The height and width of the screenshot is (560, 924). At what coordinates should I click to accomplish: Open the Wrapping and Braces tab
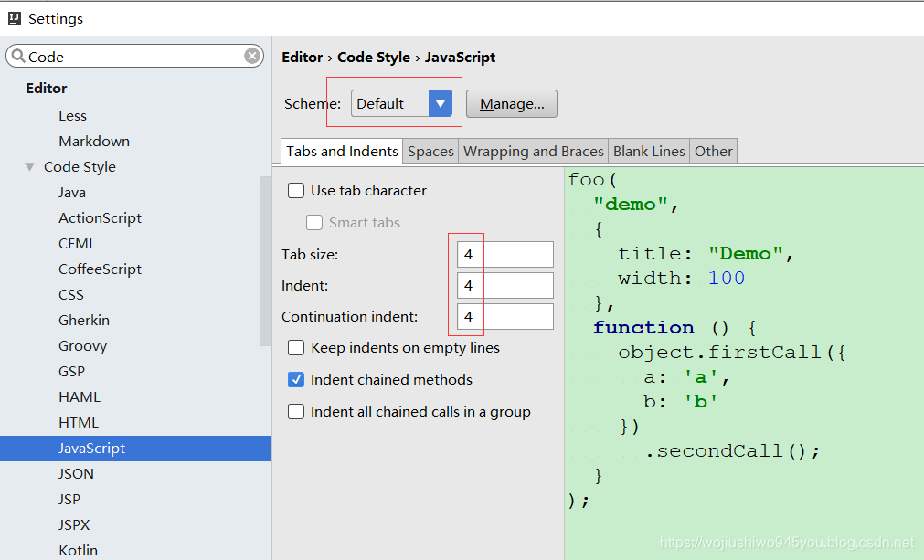click(534, 152)
